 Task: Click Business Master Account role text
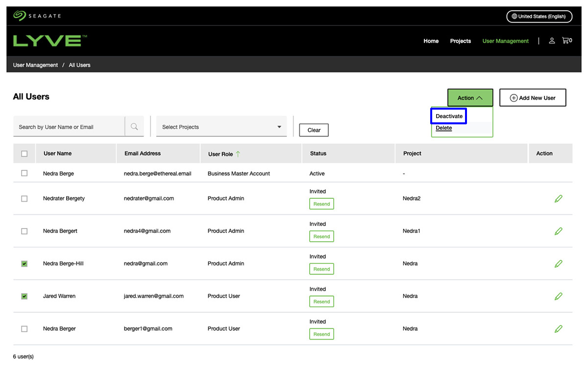239,174
